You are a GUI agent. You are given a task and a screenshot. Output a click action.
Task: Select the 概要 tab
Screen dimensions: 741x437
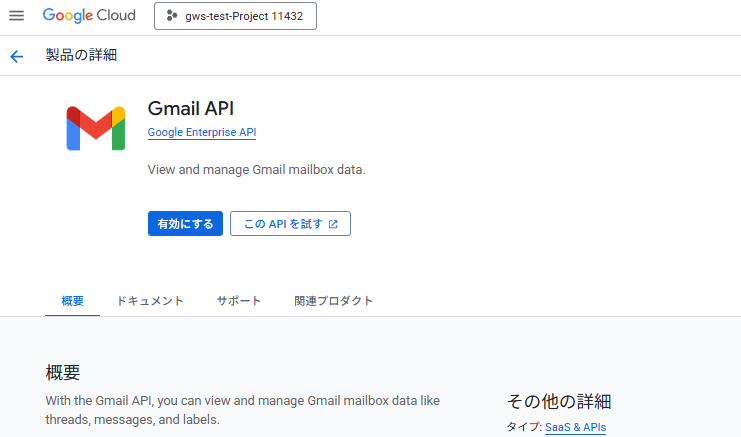click(x=72, y=301)
